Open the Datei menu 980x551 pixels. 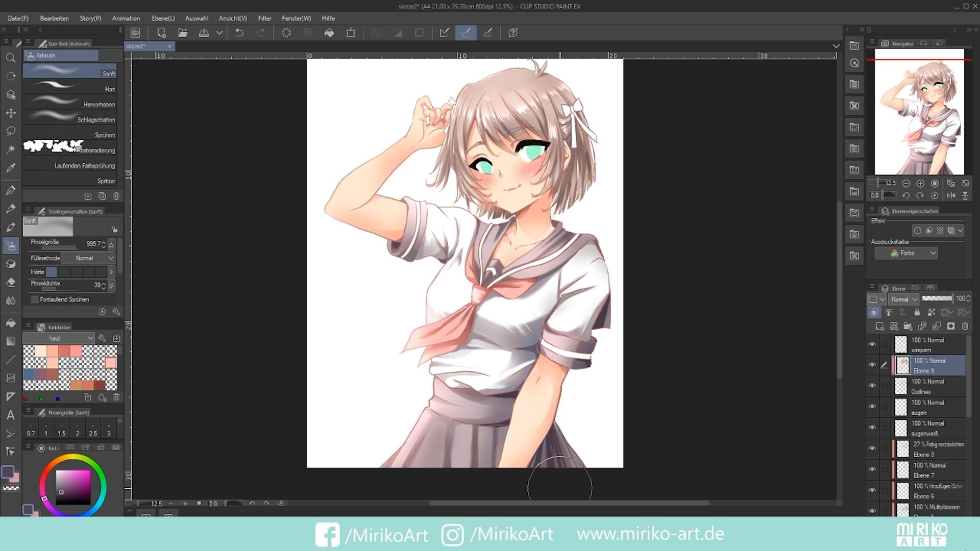tap(18, 18)
